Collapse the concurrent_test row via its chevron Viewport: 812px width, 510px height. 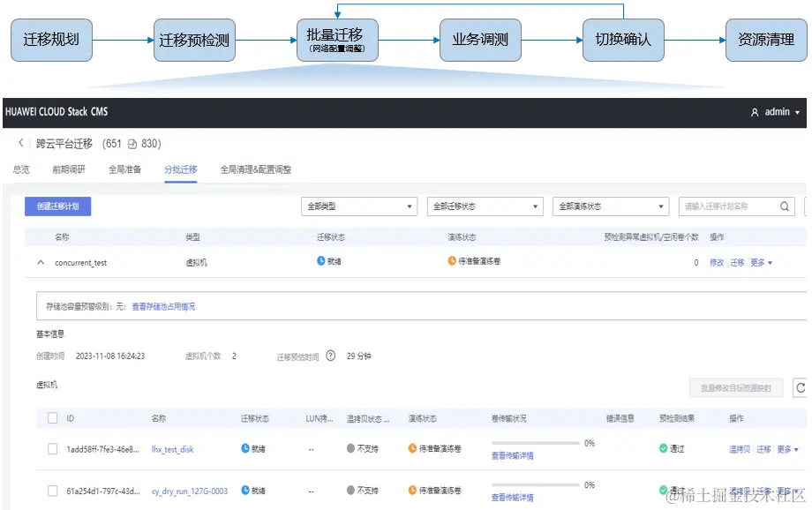point(40,262)
